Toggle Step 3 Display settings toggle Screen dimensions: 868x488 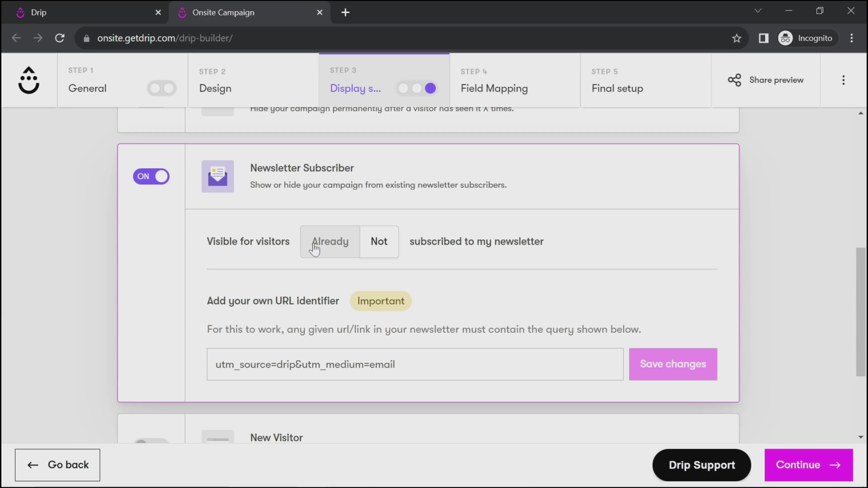pyautogui.click(x=417, y=88)
